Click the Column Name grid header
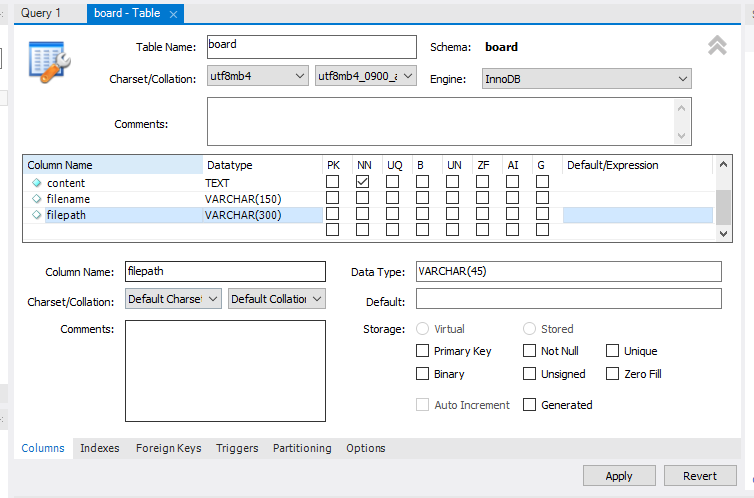Image resolution: width=754 pixels, height=498 pixels. click(x=113, y=165)
